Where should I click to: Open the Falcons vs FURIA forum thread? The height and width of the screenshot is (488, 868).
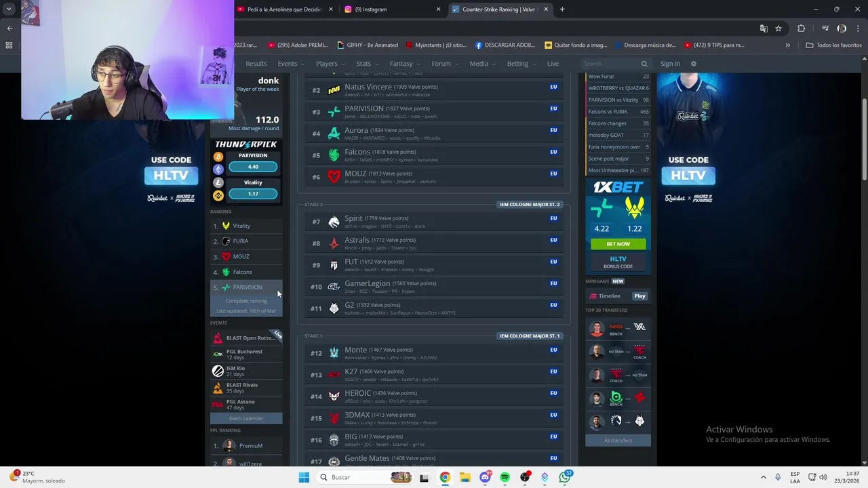(618, 112)
